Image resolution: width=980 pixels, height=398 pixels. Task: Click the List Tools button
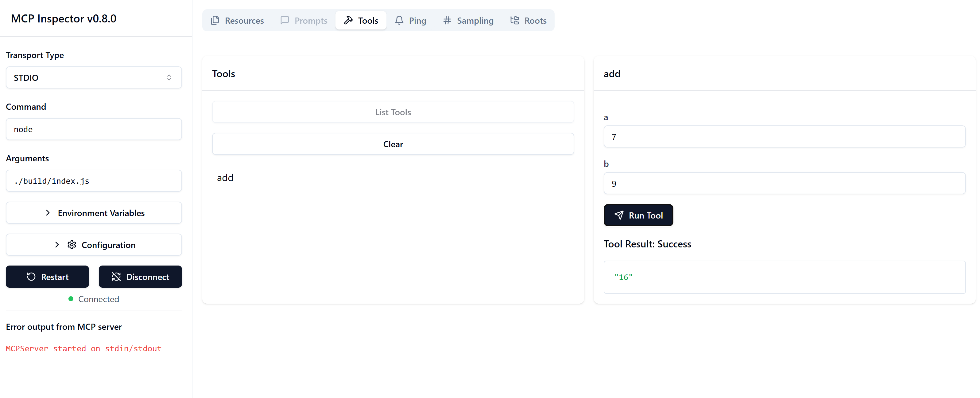393,112
